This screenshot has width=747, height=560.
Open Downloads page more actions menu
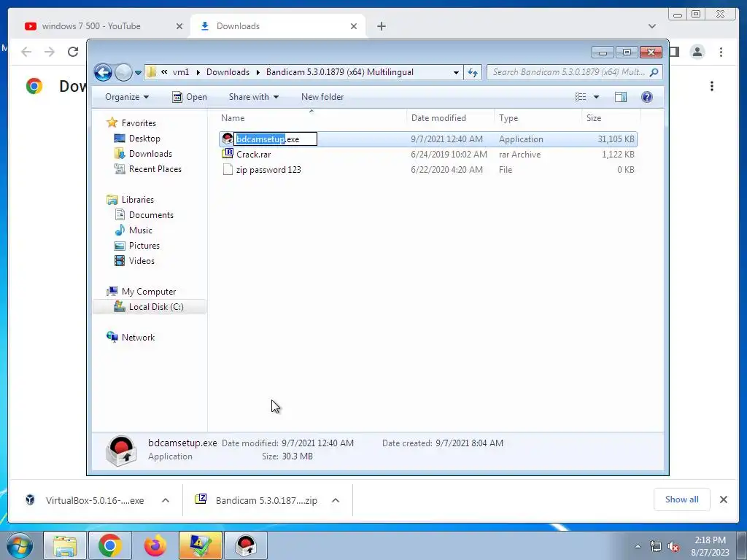point(712,86)
